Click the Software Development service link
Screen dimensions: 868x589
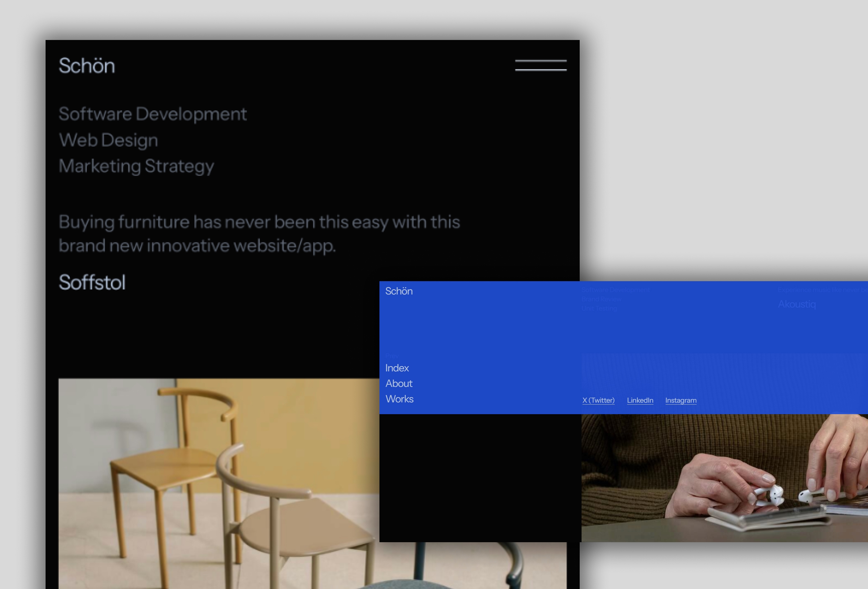[153, 114]
